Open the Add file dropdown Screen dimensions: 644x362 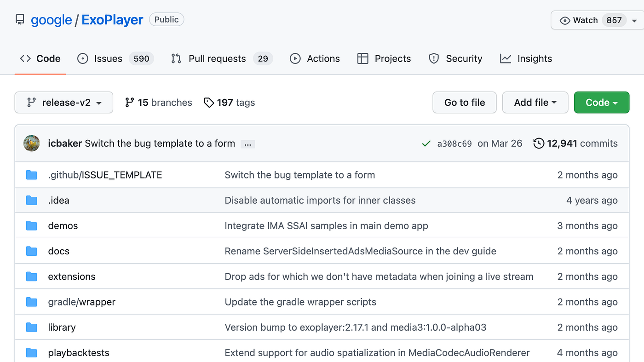pos(535,102)
